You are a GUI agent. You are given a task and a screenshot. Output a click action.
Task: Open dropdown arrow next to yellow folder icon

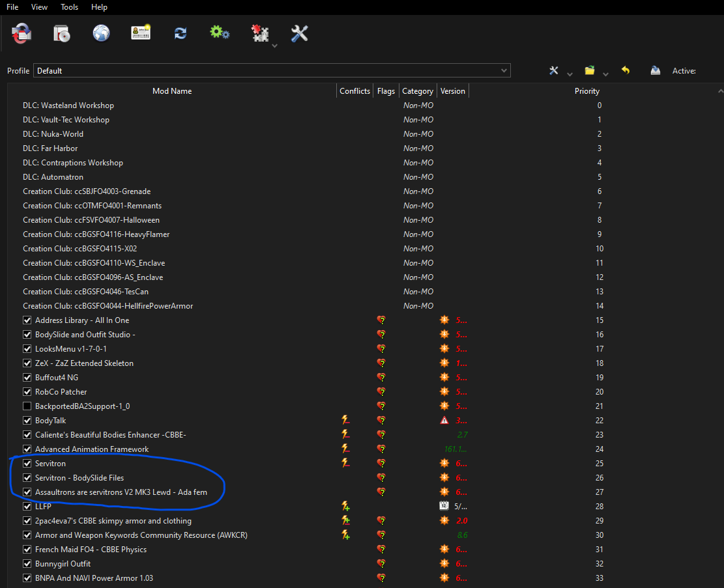pyautogui.click(x=606, y=74)
